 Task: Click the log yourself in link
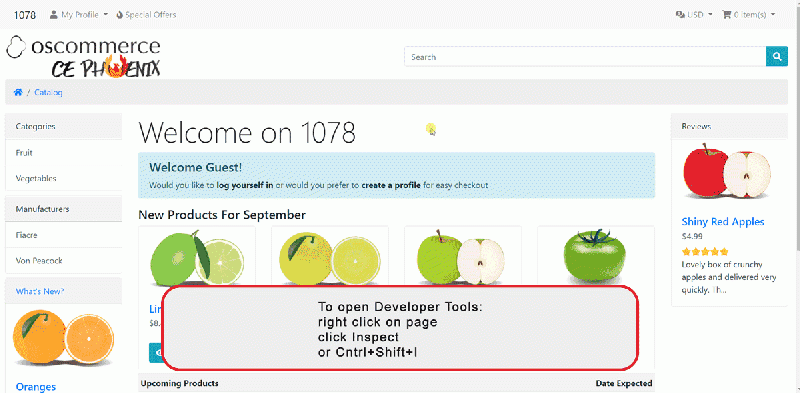(245, 185)
